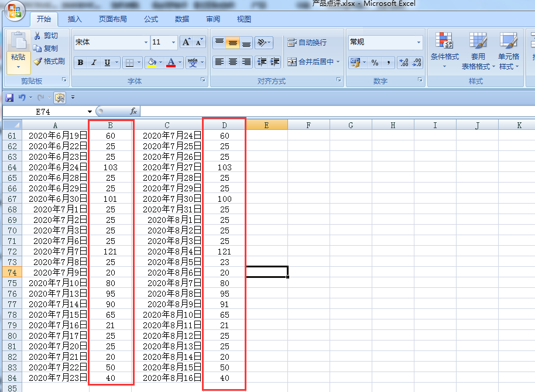Click the Conditional Formatting icon
The height and width of the screenshot is (392, 535).
click(444, 40)
